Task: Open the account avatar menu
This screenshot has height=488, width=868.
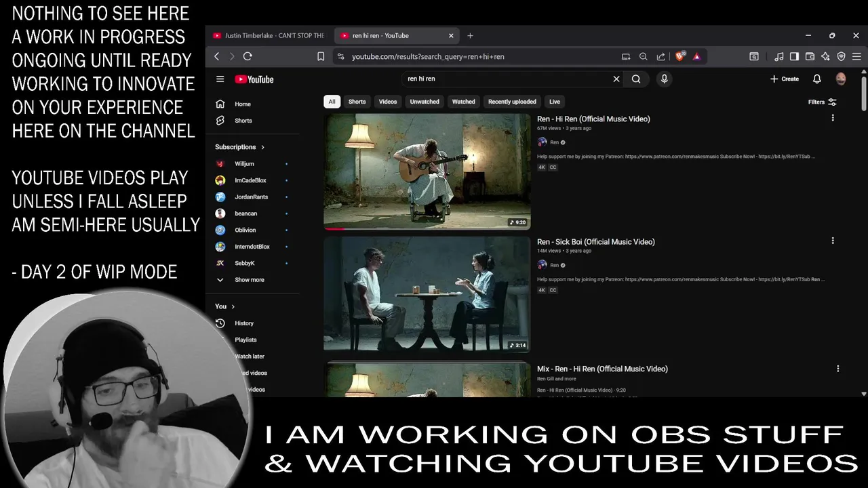Action: click(x=841, y=79)
